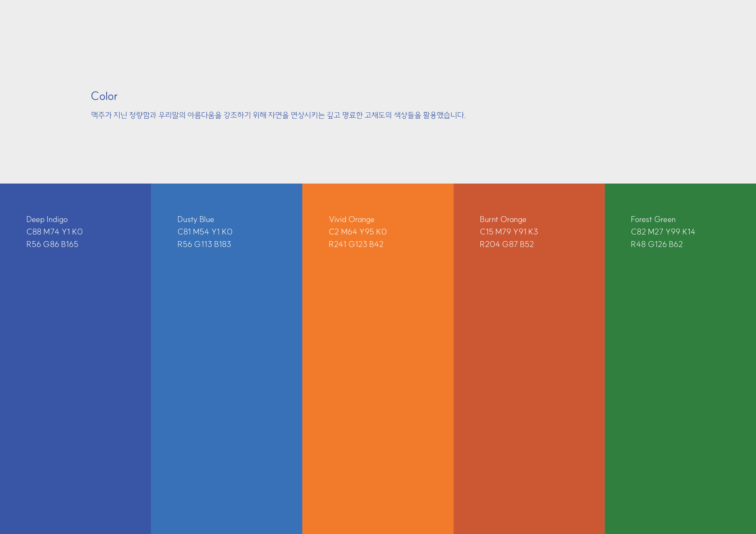
Task: Click the C82 M27 Y99 K14 CMYK value
Action: click(x=663, y=232)
